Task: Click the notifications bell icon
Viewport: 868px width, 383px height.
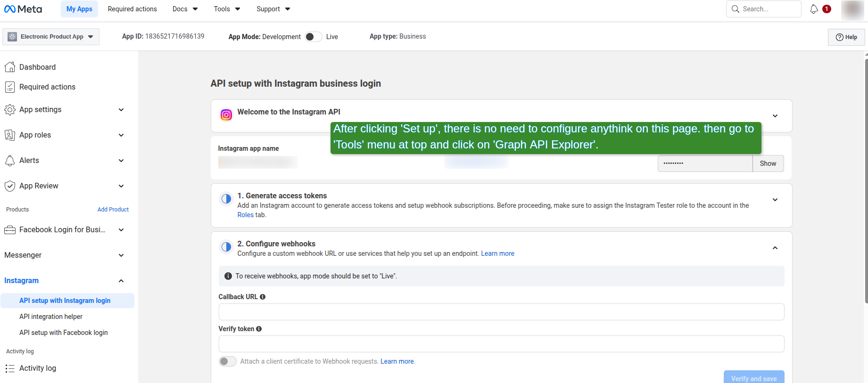Action: [814, 9]
